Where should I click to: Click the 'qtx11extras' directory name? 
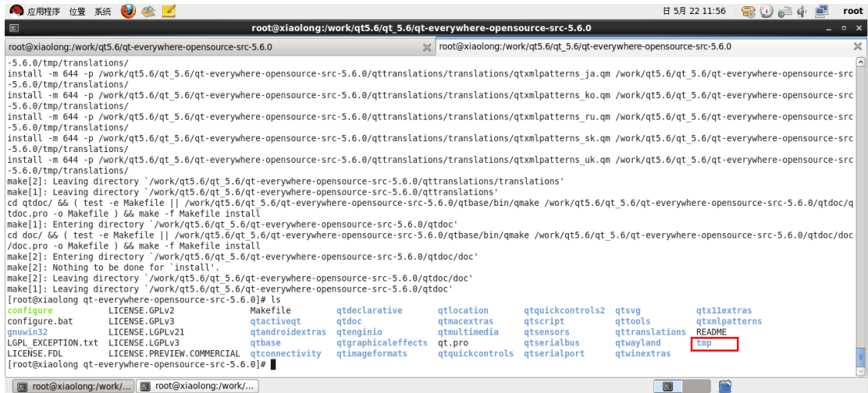(724, 310)
